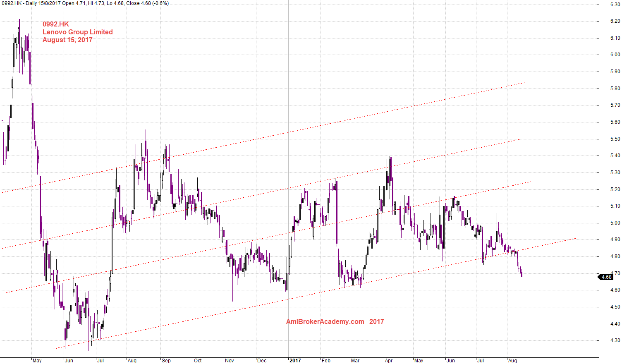Click the Mar time axis label
622x364 pixels.
(355, 361)
